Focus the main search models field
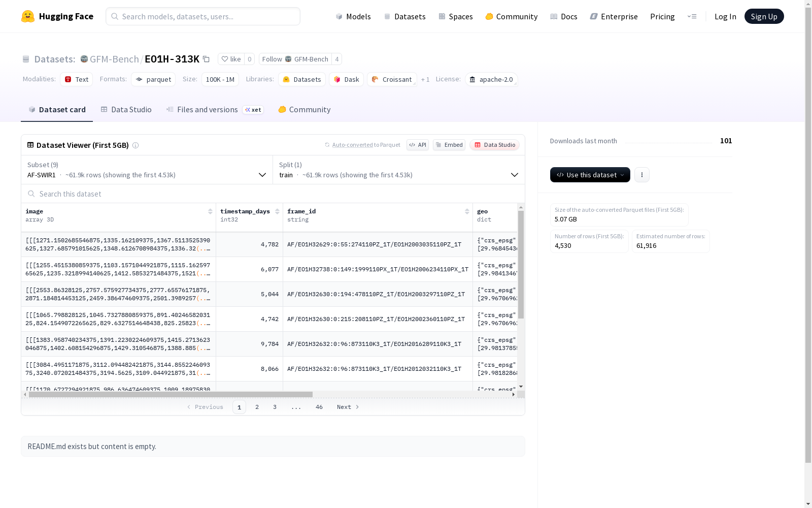Image resolution: width=812 pixels, height=508 pixels. pyautogui.click(x=203, y=16)
